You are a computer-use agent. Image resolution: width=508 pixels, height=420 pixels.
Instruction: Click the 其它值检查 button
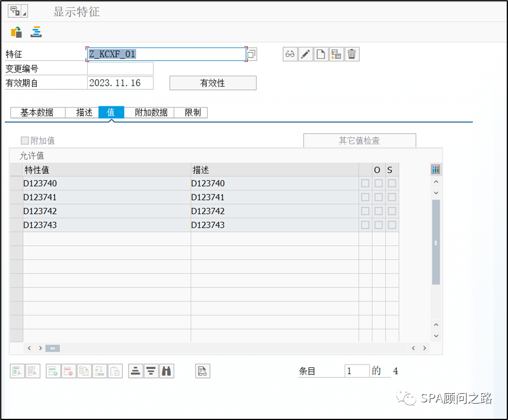click(x=360, y=141)
